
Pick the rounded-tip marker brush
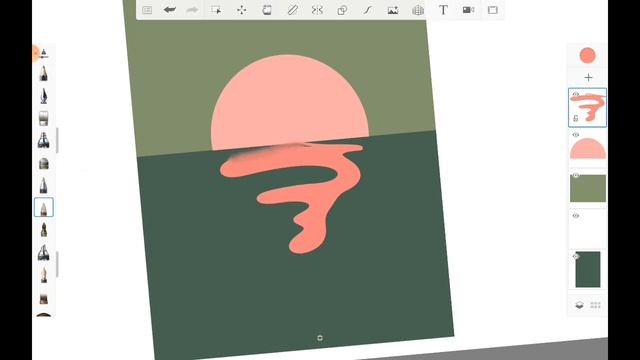44,163
